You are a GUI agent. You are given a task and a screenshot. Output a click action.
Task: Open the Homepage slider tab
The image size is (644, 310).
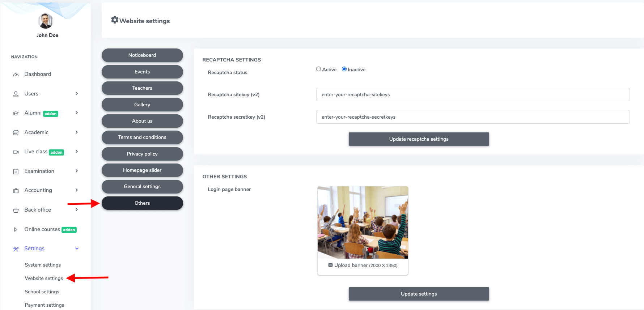point(142,170)
